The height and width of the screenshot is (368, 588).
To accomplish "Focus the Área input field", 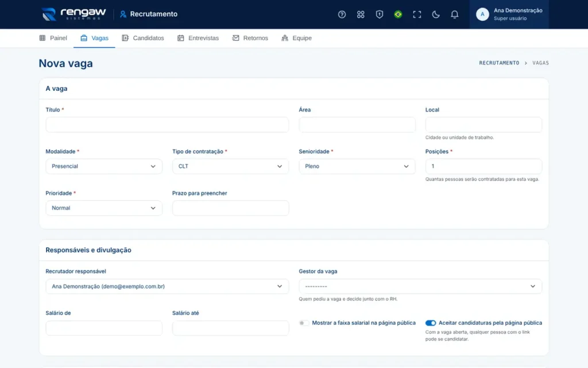I will point(357,125).
